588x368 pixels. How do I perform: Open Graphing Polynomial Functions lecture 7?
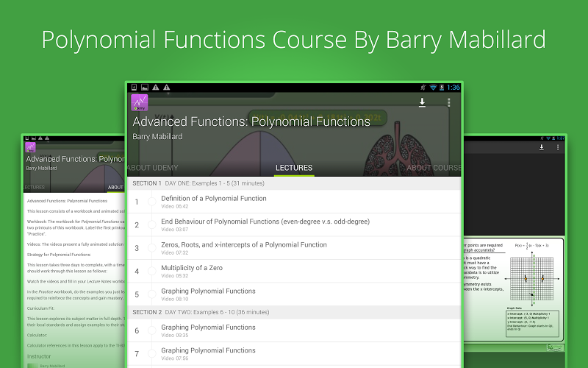click(x=294, y=354)
